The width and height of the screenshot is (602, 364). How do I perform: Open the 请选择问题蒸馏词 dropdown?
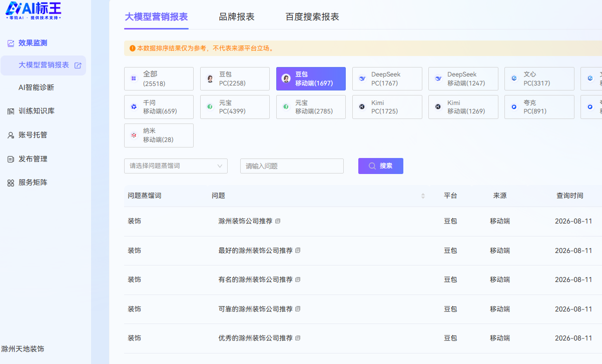pyautogui.click(x=176, y=166)
